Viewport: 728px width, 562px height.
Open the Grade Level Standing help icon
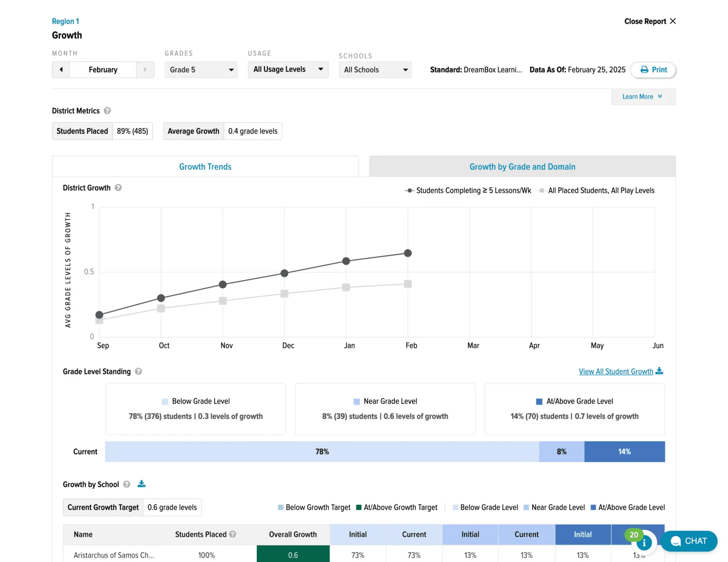[x=138, y=371]
